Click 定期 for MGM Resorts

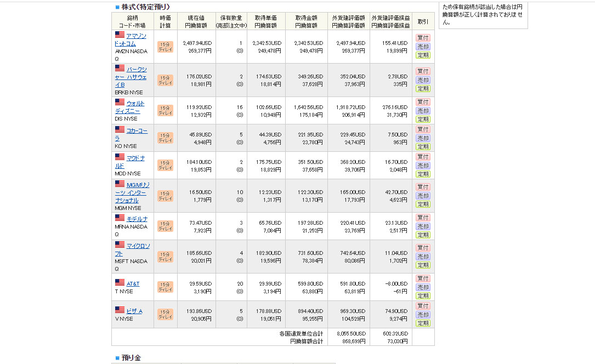pyautogui.click(x=423, y=204)
